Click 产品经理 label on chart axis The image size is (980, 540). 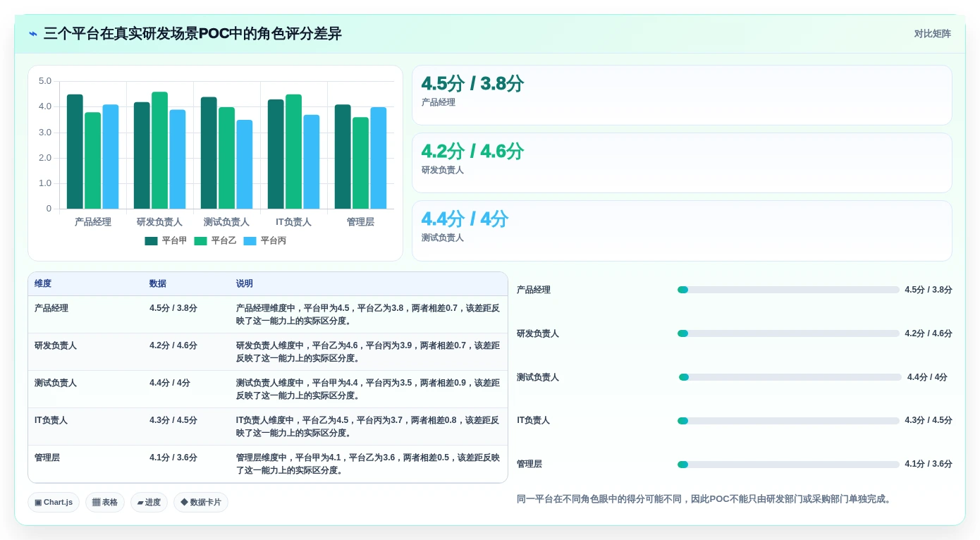[x=93, y=222]
